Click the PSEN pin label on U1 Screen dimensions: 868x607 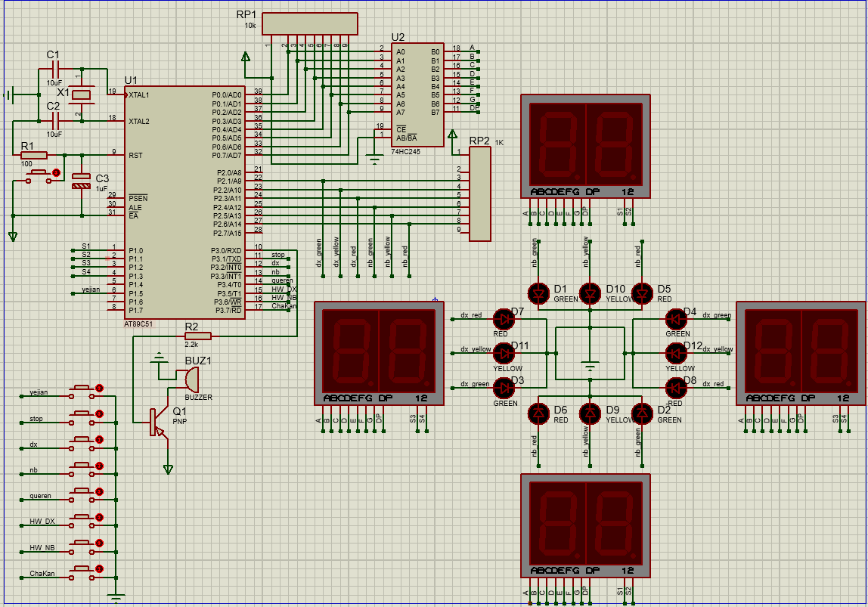(138, 198)
